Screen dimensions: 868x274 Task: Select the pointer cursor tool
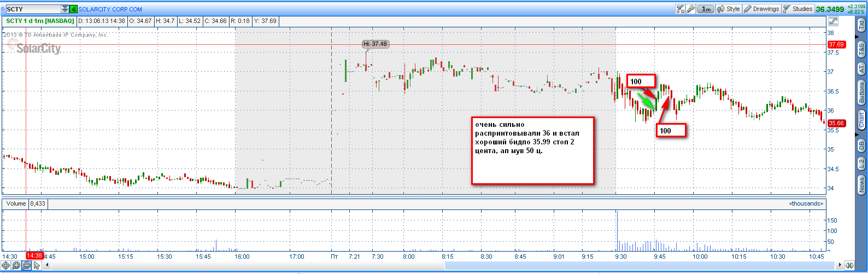pyautogui.click(x=37, y=266)
